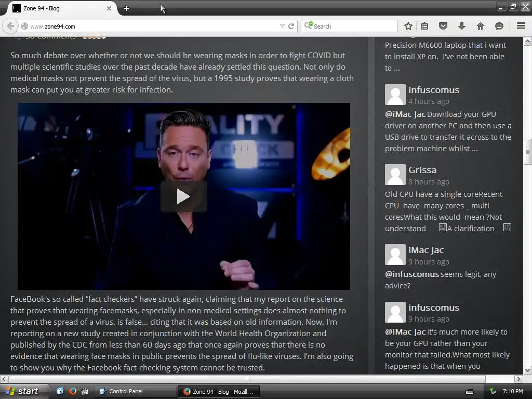
Task: Open the Downloads arrow icon
Action: coord(462,26)
